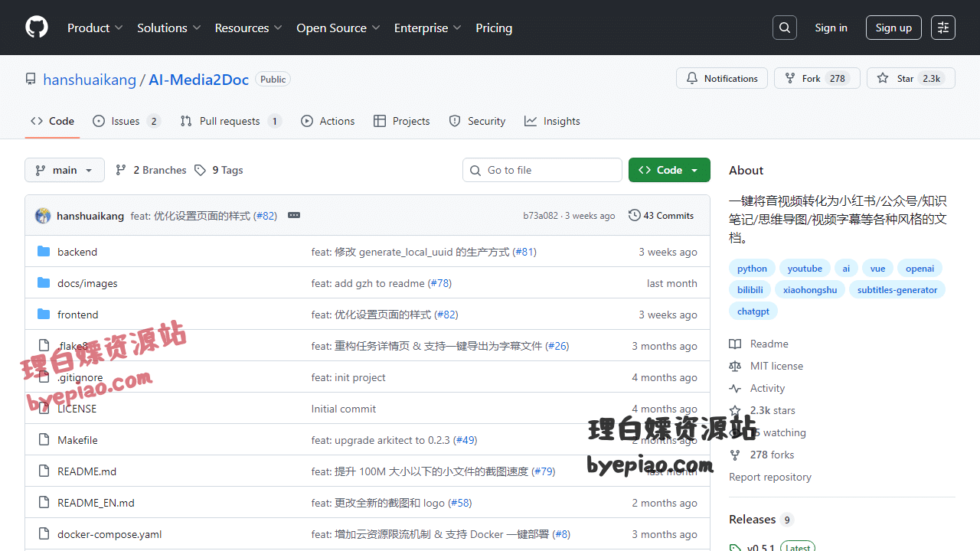Image resolution: width=980 pixels, height=551 pixels.
Task: Click the GitHub logo icon
Action: 37,28
